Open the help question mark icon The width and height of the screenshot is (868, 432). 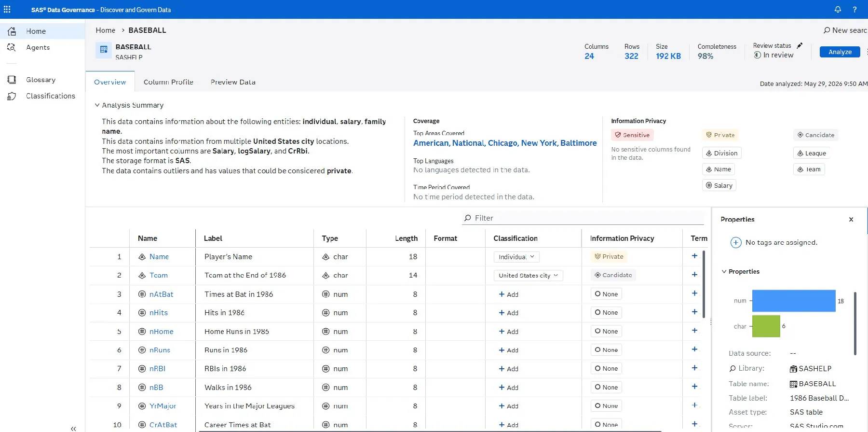pos(854,9)
